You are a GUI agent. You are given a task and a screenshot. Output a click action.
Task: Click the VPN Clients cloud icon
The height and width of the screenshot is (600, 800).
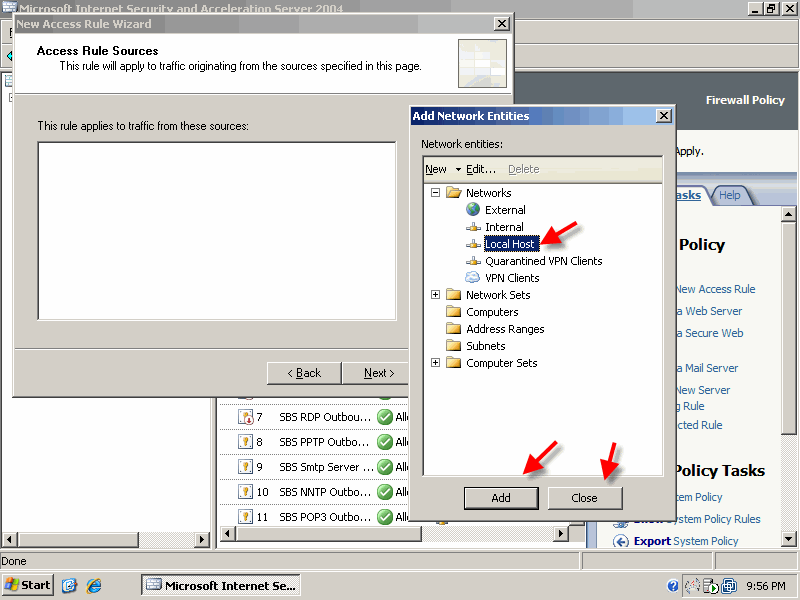[473, 278]
